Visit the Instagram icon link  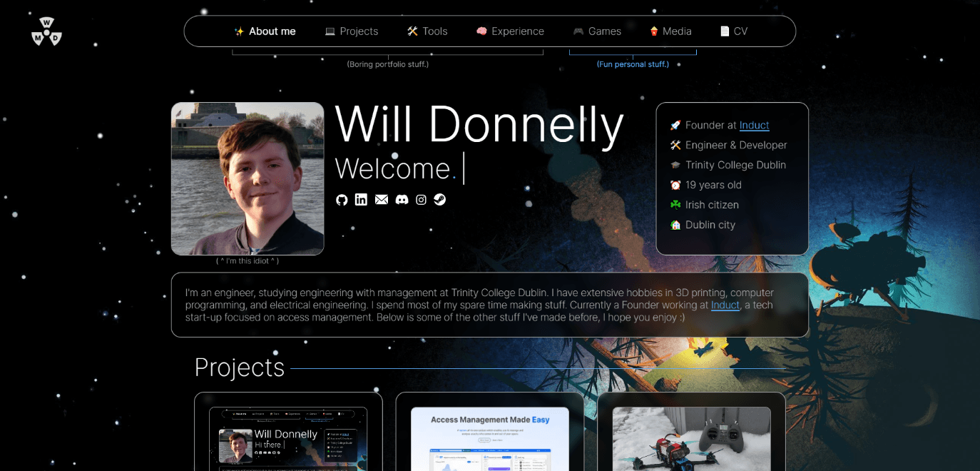click(421, 200)
